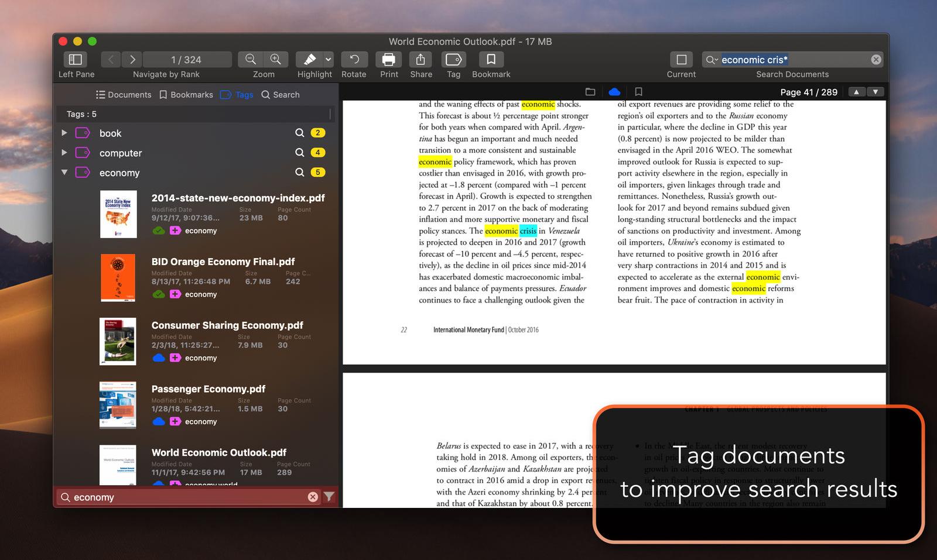The width and height of the screenshot is (937, 560).
Task: Open search options magnifier dropdown
Action: tap(712, 60)
